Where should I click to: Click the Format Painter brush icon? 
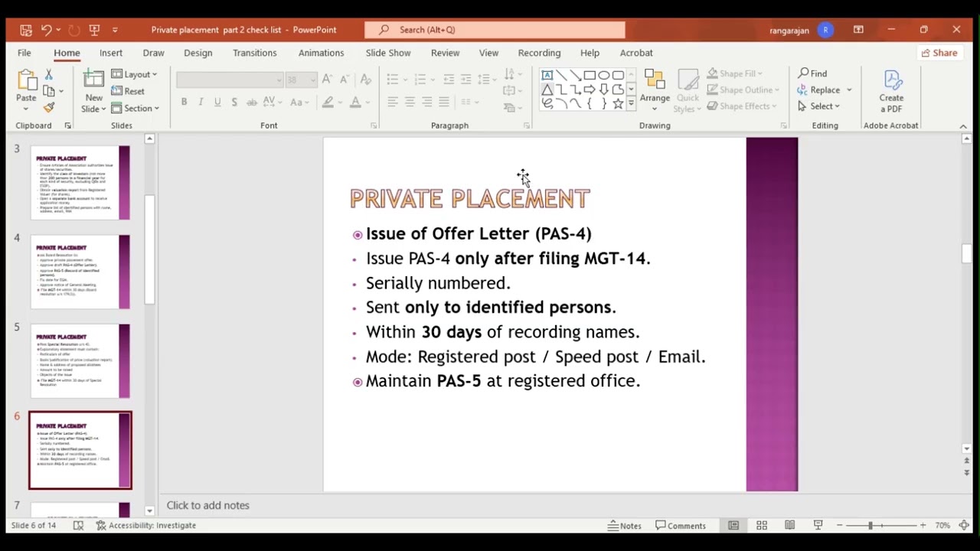(48, 108)
